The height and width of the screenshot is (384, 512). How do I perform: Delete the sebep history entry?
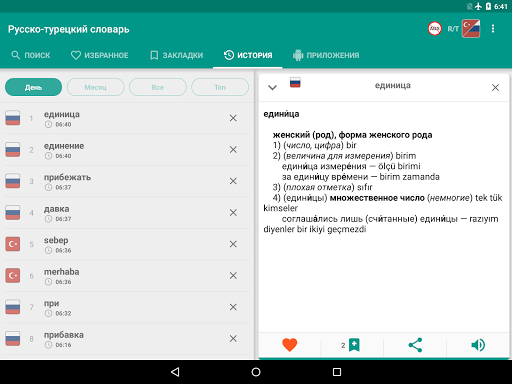pos(233,244)
